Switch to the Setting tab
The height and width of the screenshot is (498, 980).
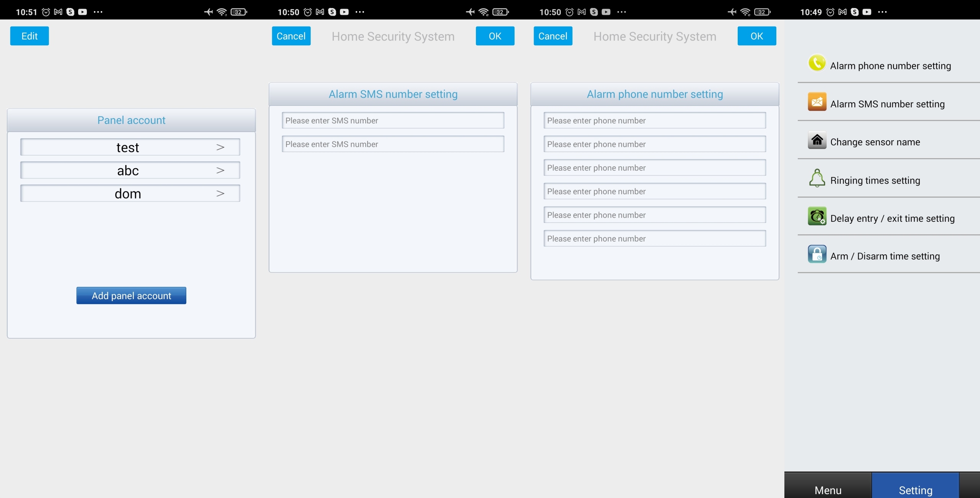click(915, 489)
